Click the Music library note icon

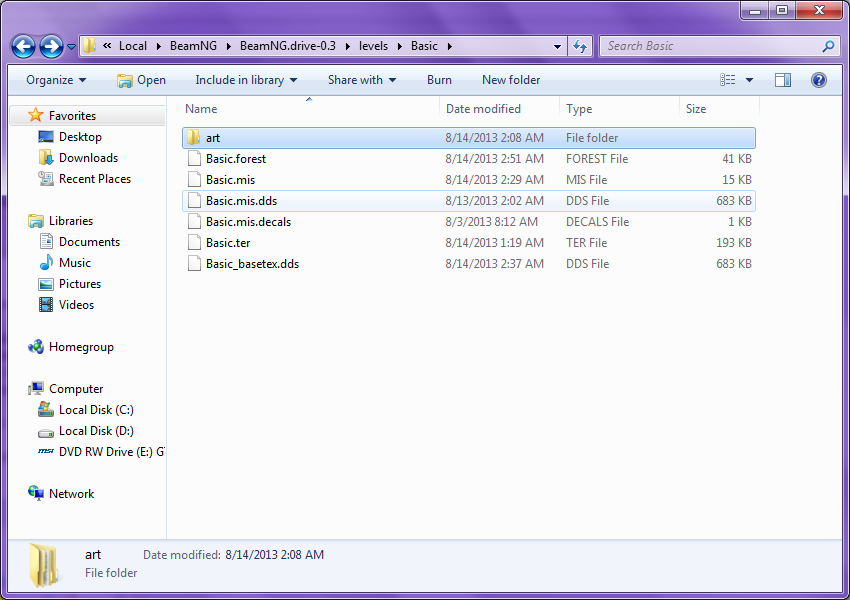click(x=46, y=262)
